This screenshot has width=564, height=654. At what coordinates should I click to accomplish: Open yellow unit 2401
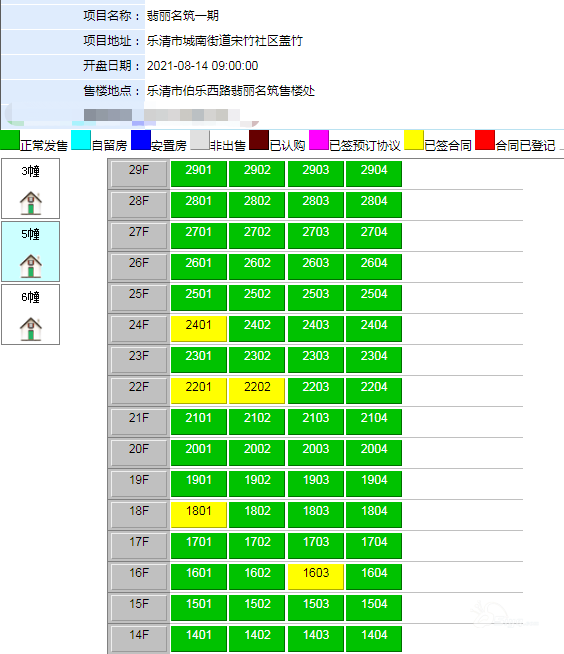click(x=199, y=329)
